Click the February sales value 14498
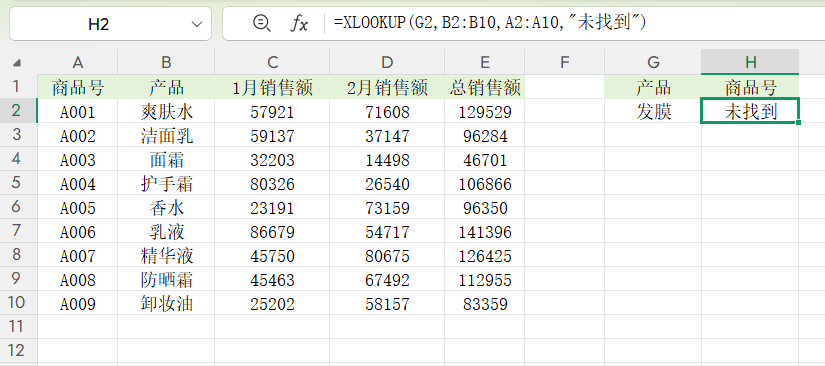 pos(387,159)
